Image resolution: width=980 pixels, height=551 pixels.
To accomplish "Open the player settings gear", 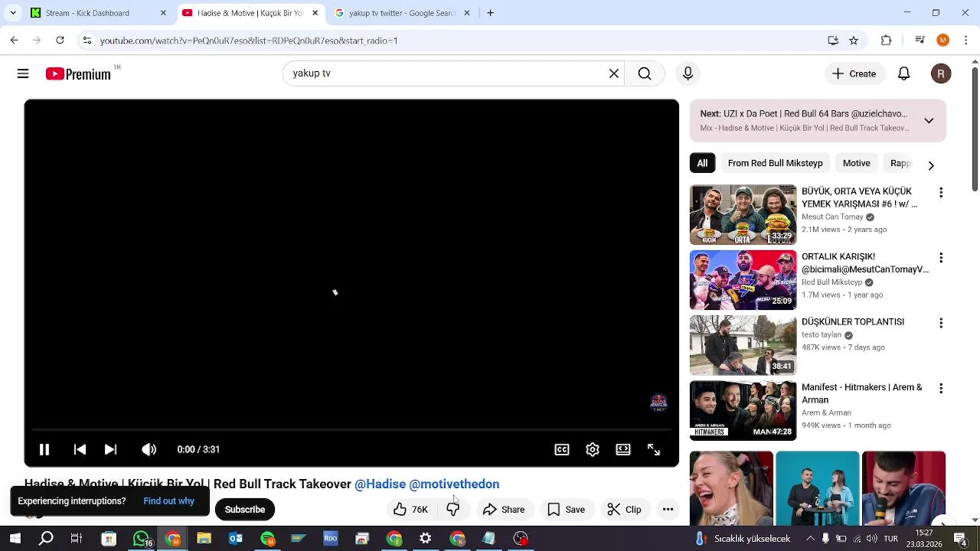I will (593, 449).
